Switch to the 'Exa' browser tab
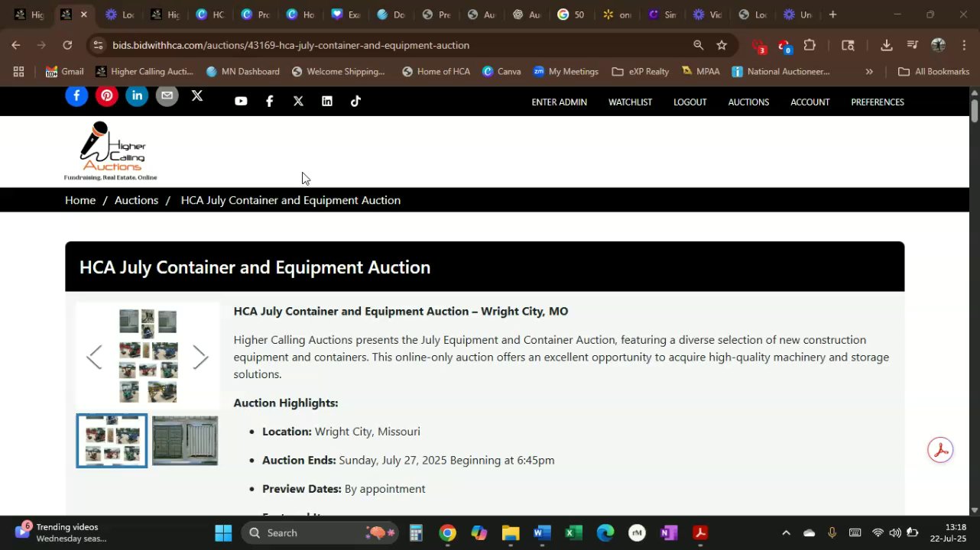 [346, 15]
